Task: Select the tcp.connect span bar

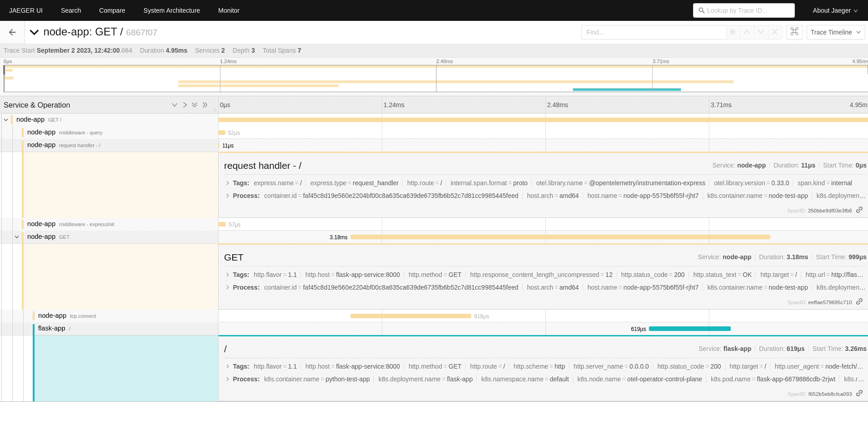Action: (x=410, y=316)
